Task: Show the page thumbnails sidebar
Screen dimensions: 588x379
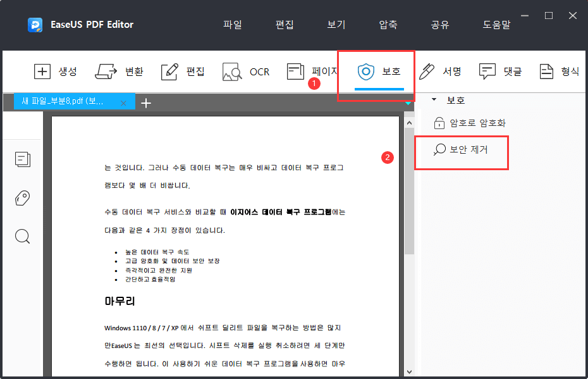Action: [x=23, y=159]
